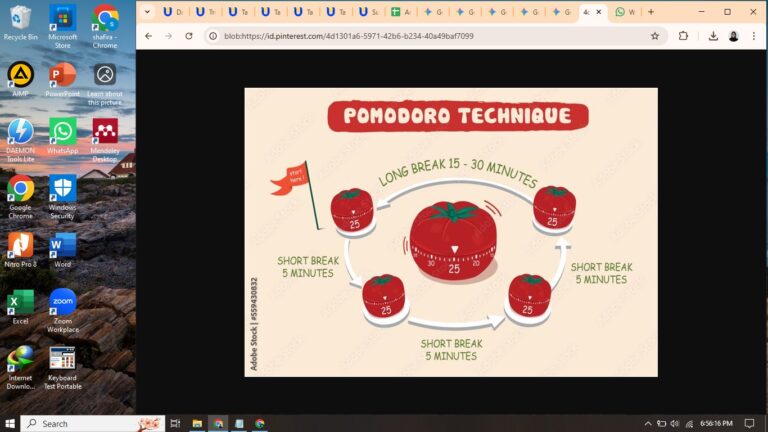Open Nitro Pro 8 desktop shortcut
This screenshot has width=768, height=432.
pos(20,248)
